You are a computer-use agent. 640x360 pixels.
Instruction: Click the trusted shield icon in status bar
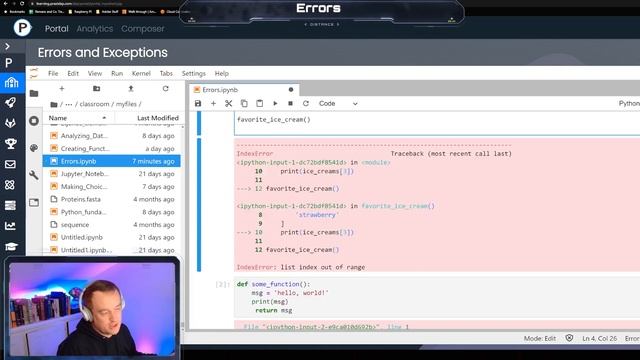point(569,338)
